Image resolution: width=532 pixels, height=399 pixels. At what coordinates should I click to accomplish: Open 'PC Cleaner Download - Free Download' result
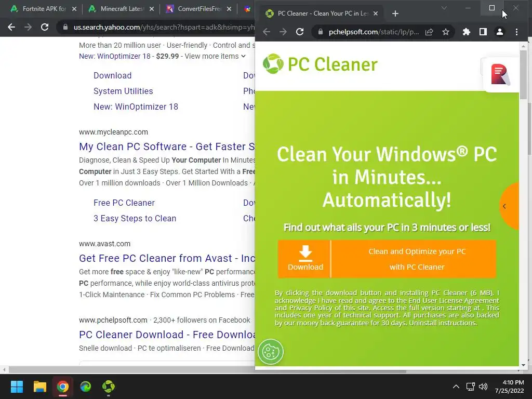167,334
